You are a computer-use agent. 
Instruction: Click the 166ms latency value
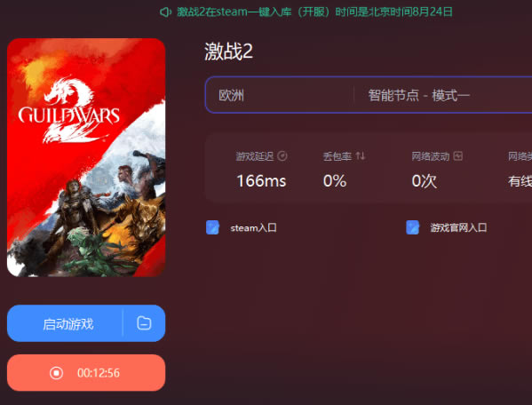coord(261,181)
